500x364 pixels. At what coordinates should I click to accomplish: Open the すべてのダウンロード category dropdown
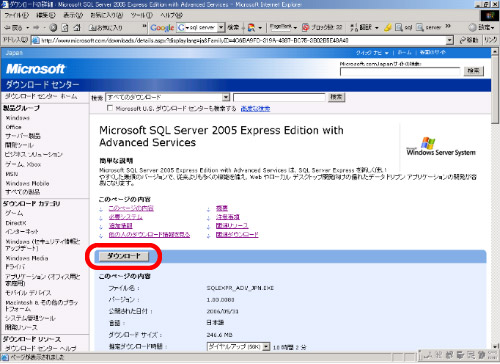pyautogui.click(x=226, y=97)
